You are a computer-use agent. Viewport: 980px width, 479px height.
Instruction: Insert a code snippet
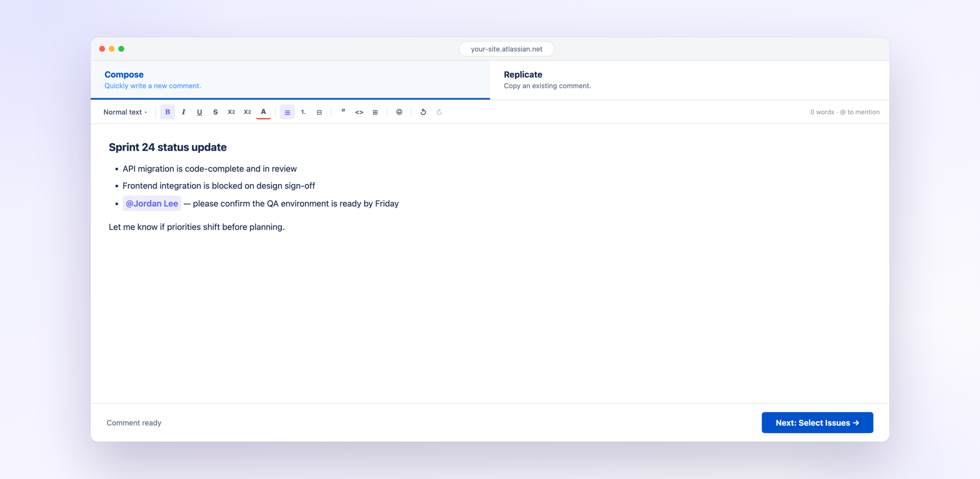(359, 112)
